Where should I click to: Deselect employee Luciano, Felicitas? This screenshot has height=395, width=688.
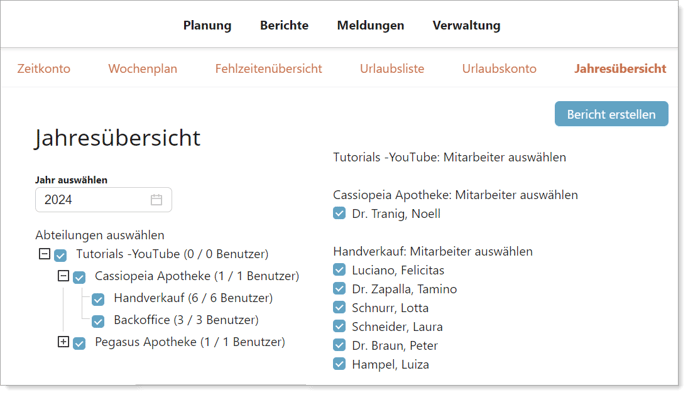coord(339,269)
